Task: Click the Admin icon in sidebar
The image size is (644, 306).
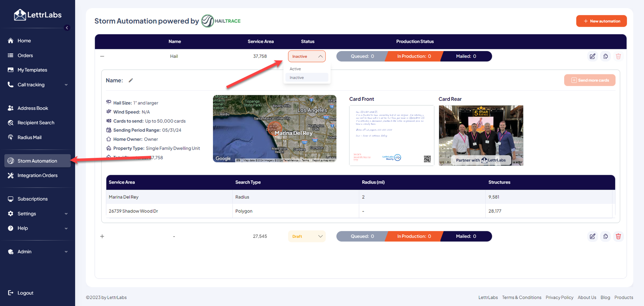Action: [x=11, y=252]
